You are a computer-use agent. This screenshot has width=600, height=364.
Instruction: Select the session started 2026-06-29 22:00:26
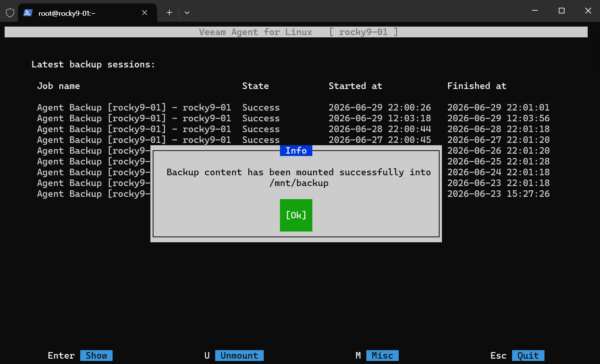(293, 107)
